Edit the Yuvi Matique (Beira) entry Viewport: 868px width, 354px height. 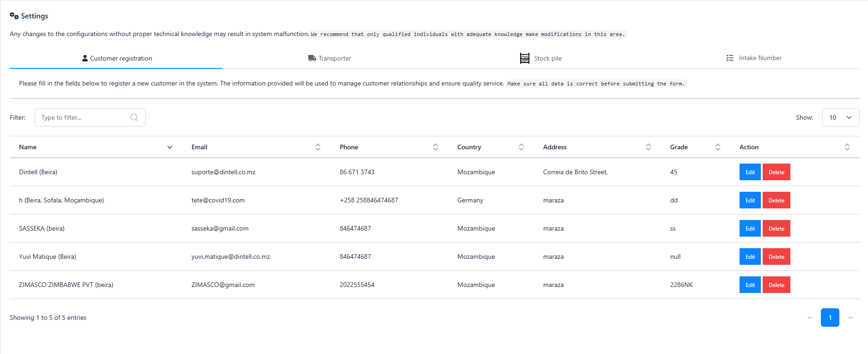click(750, 256)
